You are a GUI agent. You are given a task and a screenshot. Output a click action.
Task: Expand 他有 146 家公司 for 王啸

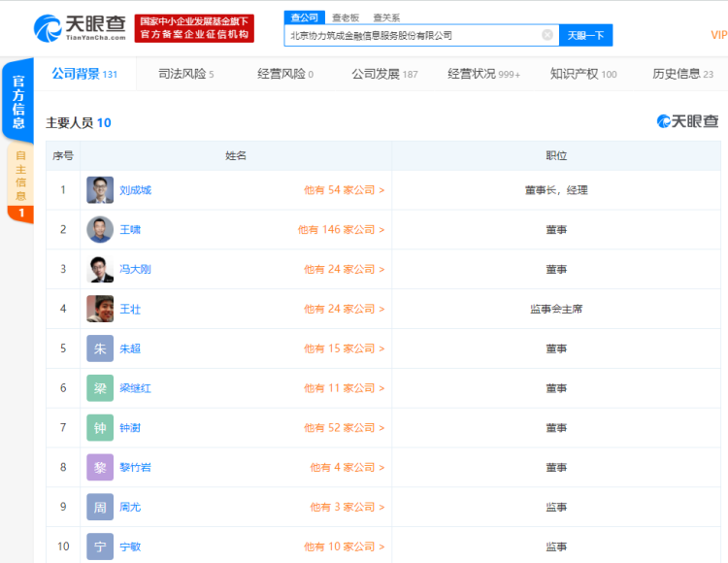pos(341,230)
